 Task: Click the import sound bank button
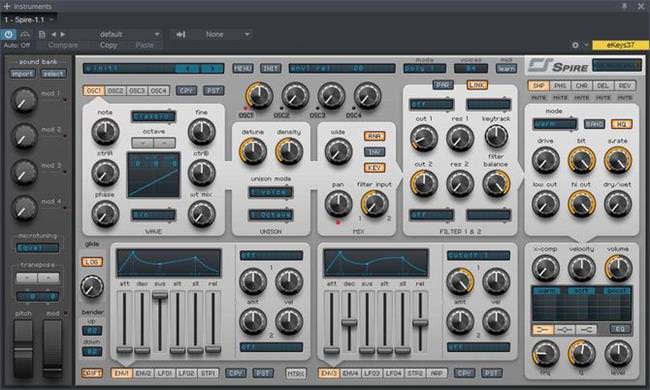(x=23, y=74)
